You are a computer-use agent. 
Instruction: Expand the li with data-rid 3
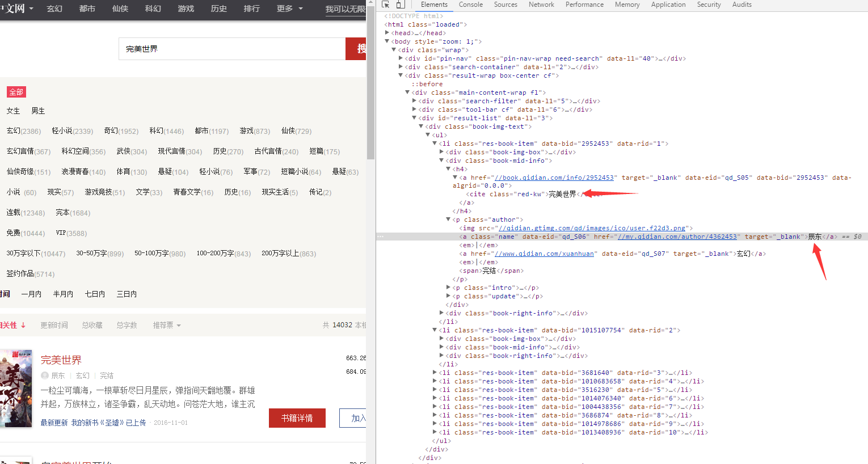pyautogui.click(x=435, y=373)
